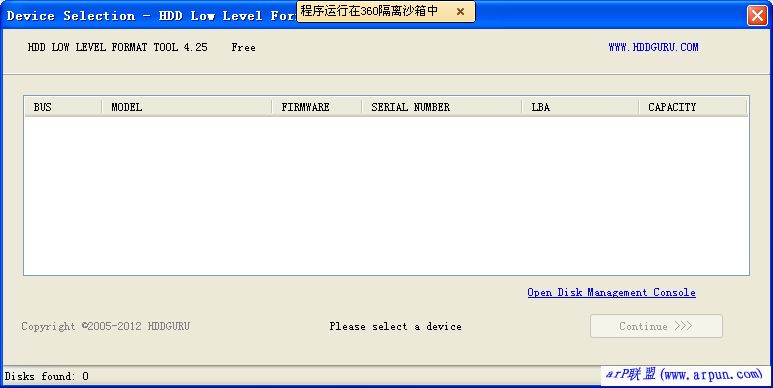Viewport: 773px width, 388px height.
Task: Click the 'Please select a device' text
Action: click(395, 326)
